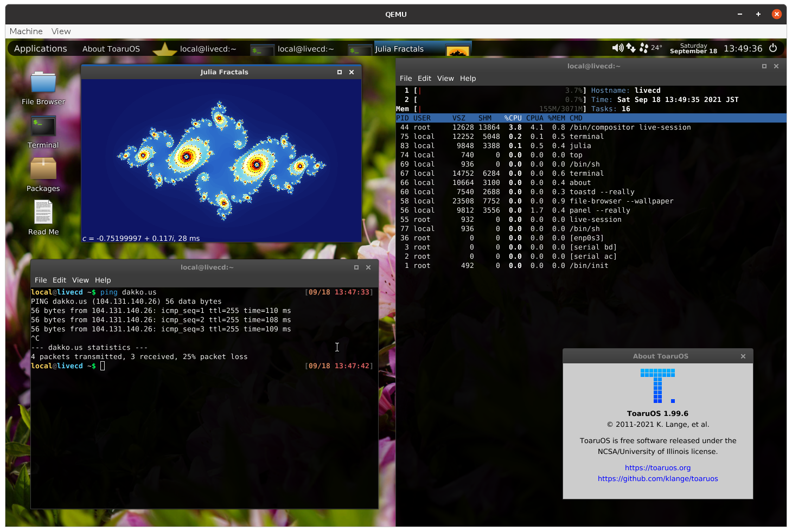
Task: Click the CMD column header in top
Action: click(576, 118)
